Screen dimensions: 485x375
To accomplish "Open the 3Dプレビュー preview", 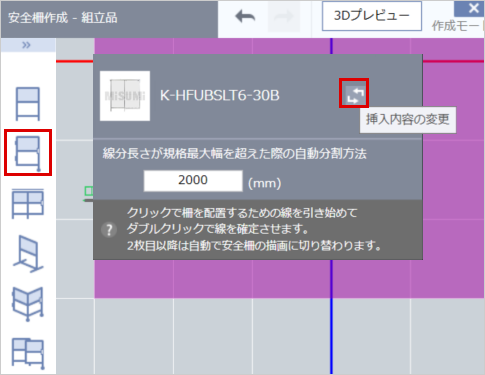I will pyautogui.click(x=372, y=16).
